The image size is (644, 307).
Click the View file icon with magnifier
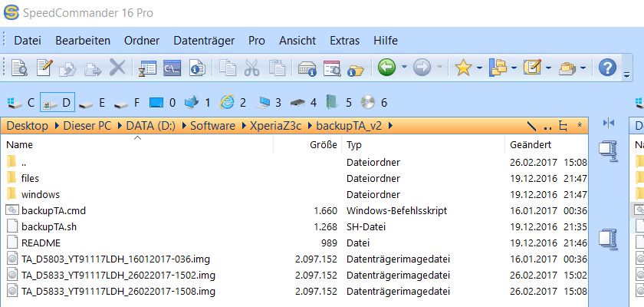point(19,68)
